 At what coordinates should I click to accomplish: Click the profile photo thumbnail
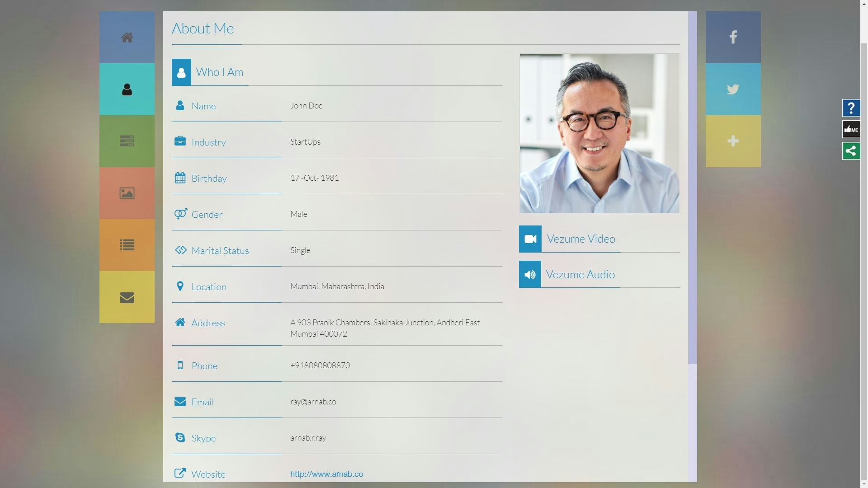point(599,134)
